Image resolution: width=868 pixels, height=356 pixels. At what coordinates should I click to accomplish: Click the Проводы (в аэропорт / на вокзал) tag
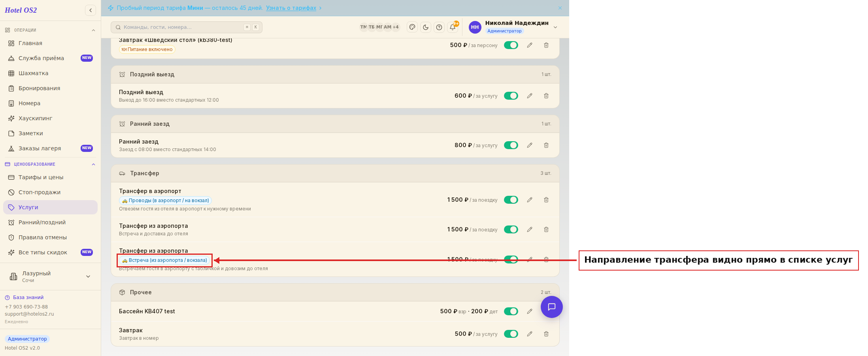point(165,201)
